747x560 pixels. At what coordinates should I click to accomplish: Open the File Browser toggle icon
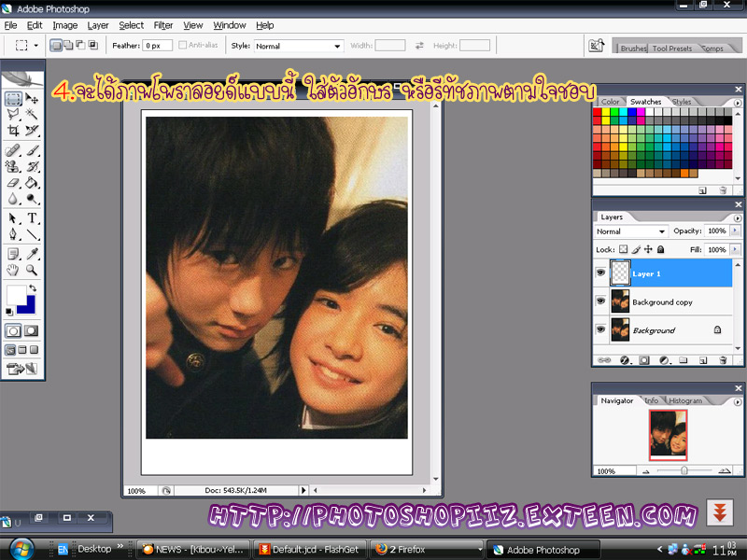pyautogui.click(x=597, y=46)
